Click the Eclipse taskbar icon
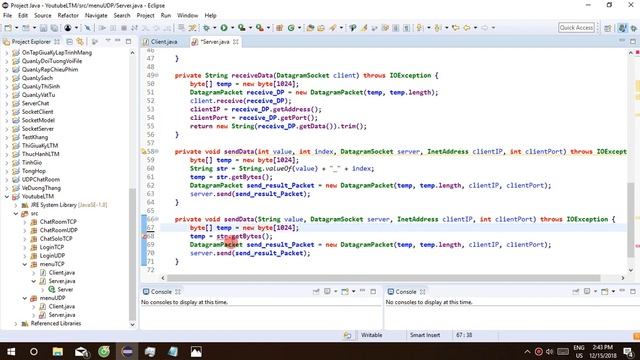Image resolution: width=640 pixels, height=360 pixels. pos(127,351)
